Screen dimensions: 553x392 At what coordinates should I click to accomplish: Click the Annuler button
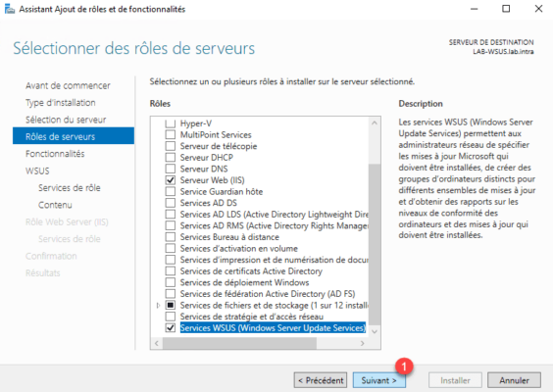click(x=514, y=380)
